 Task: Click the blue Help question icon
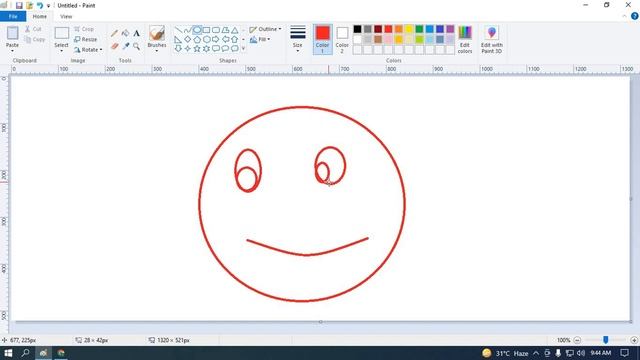pos(635,16)
